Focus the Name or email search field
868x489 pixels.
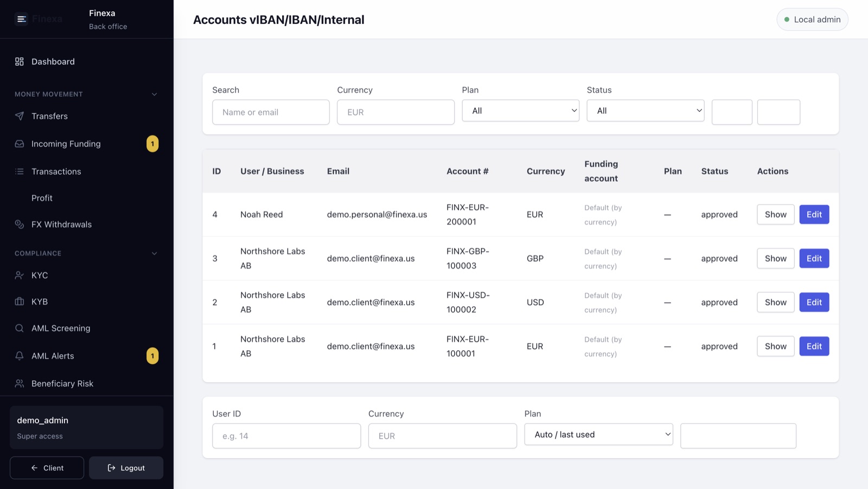271,112
